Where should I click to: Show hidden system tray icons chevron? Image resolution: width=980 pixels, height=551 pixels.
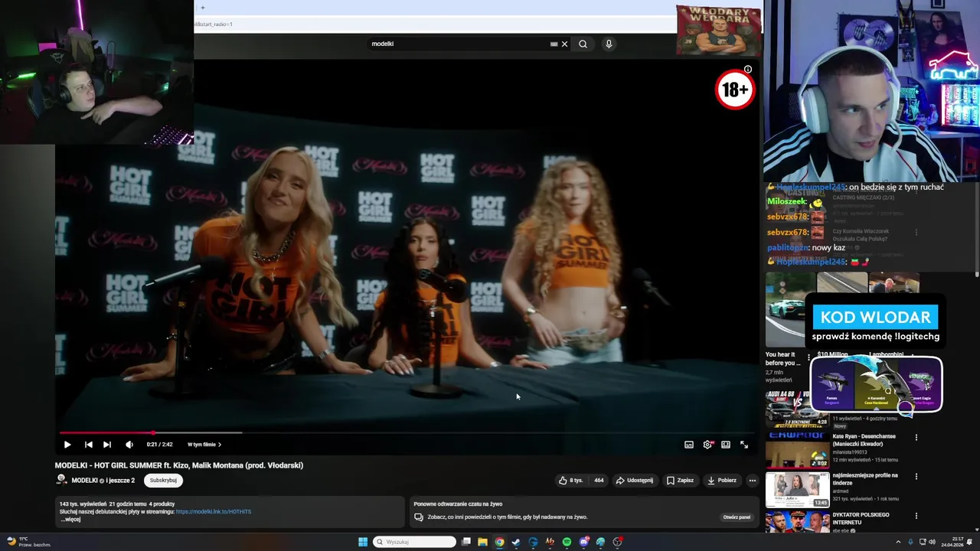tap(898, 542)
